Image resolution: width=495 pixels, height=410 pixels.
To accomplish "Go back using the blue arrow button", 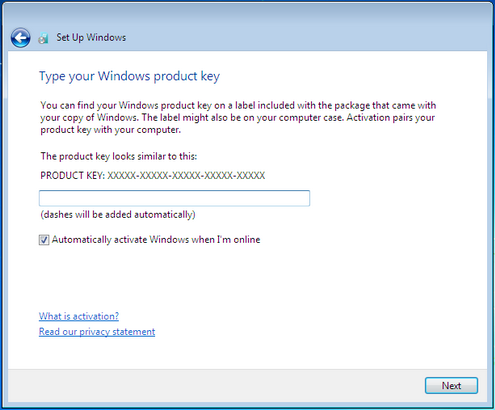I will pos(20,38).
